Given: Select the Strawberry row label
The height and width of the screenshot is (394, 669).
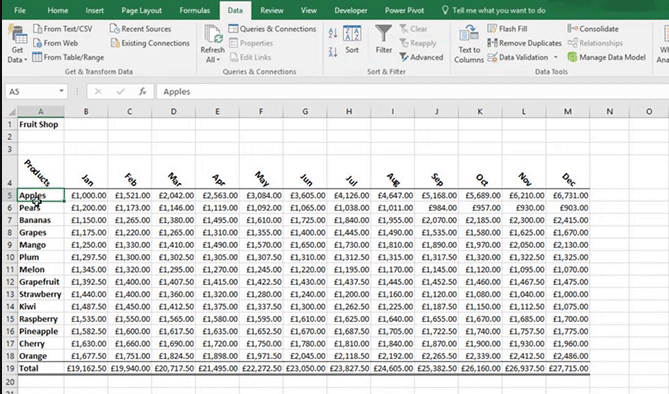Looking at the screenshot, I should 41,294.
